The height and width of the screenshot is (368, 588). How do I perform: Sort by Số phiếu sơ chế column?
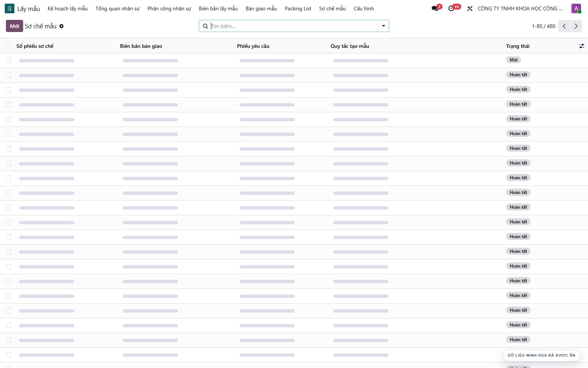tap(35, 46)
